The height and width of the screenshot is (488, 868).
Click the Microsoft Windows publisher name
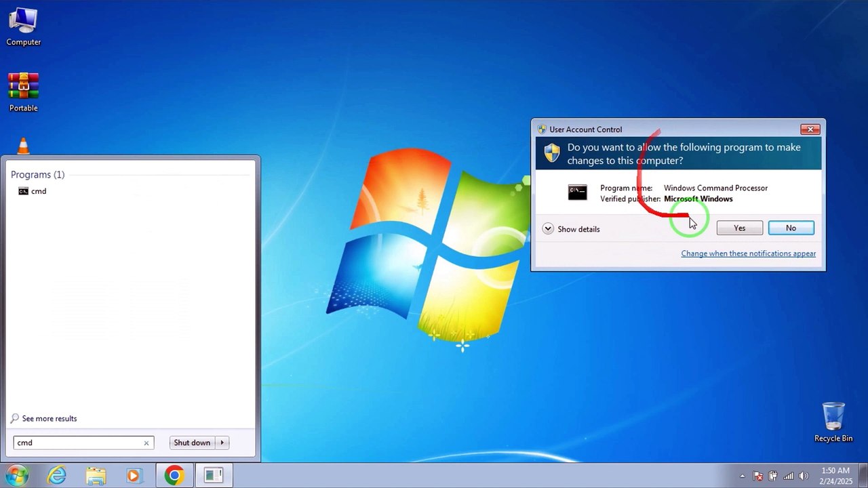pos(698,199)
